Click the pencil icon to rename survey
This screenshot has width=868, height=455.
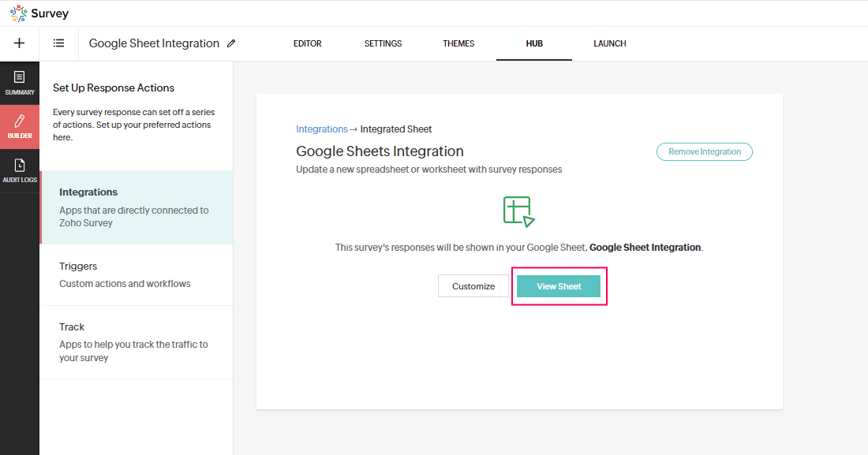tap(231, 43)
